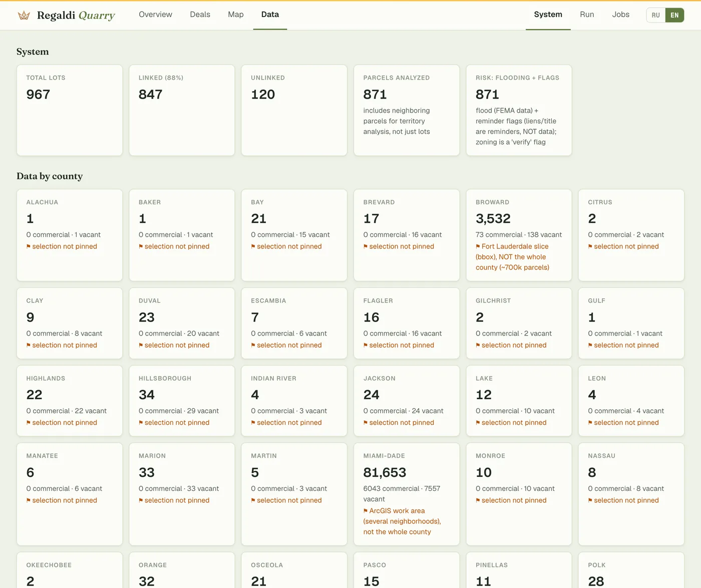Click the Regaldi Quarry brand name

[76, 16]
